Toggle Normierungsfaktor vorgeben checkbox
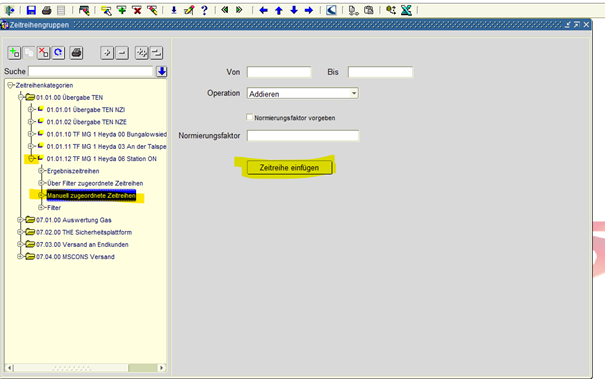 click(250, 117)
